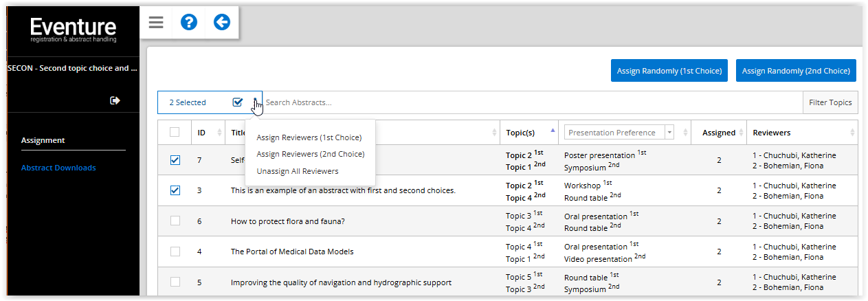
Task: Open the hamburger menu icon
Action: point(156,23)
